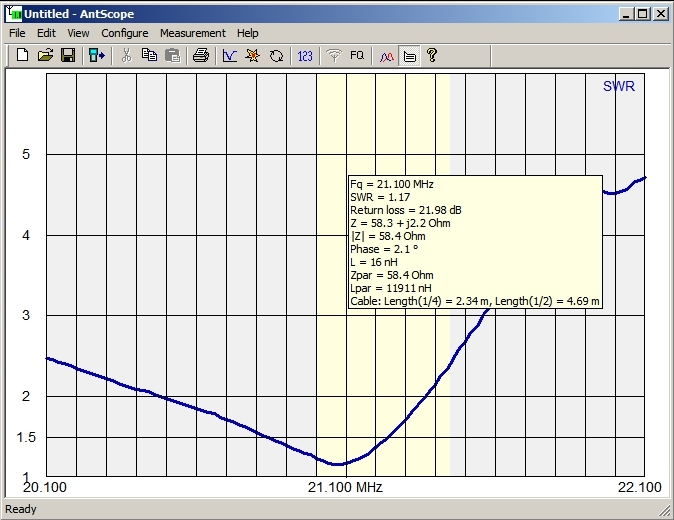Open the View menu
This screenshot has width=674, height=520.
click(x=78, y=33)
